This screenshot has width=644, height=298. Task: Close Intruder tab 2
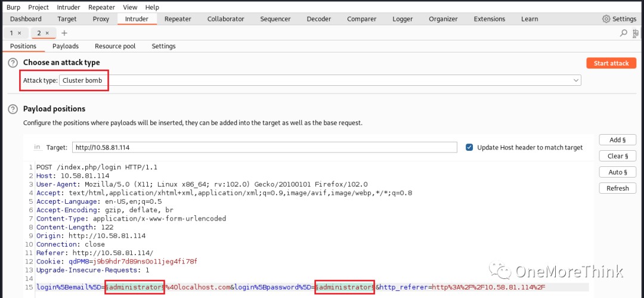click(x=47, y=33)
